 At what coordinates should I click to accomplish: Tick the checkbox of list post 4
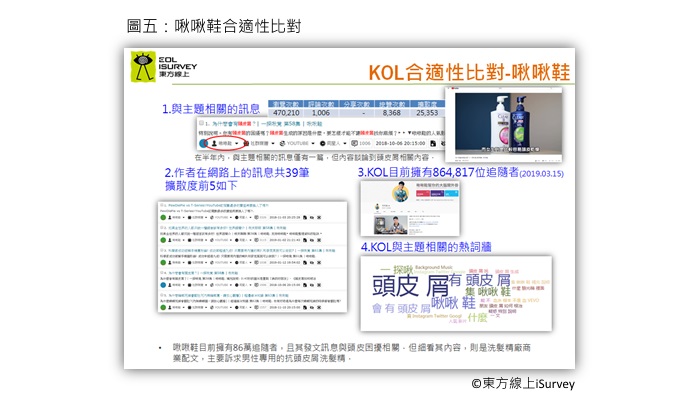coord(162,273)
